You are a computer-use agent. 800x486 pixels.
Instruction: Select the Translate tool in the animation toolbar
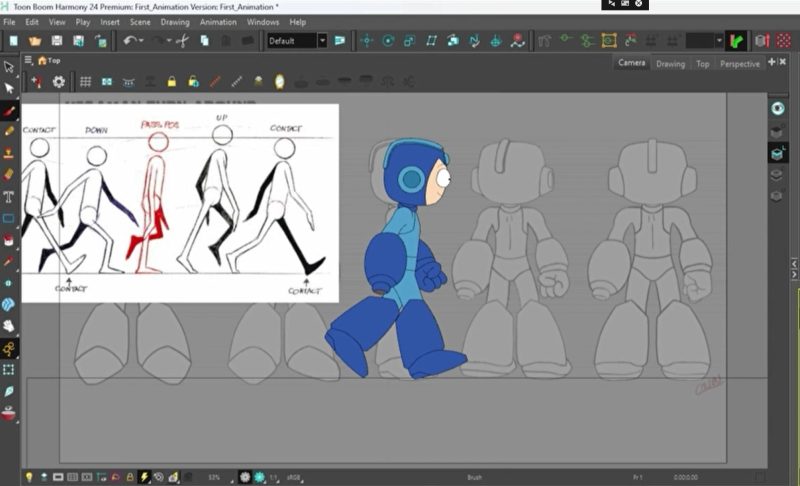(366, 41)
